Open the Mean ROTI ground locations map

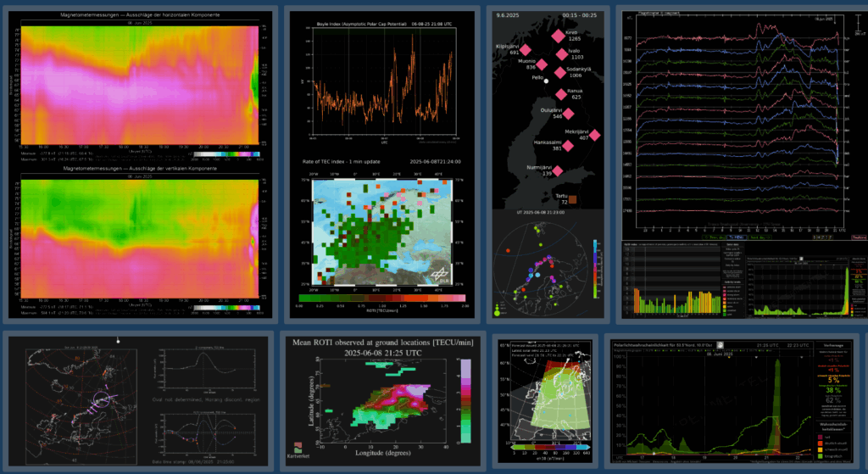384,400
